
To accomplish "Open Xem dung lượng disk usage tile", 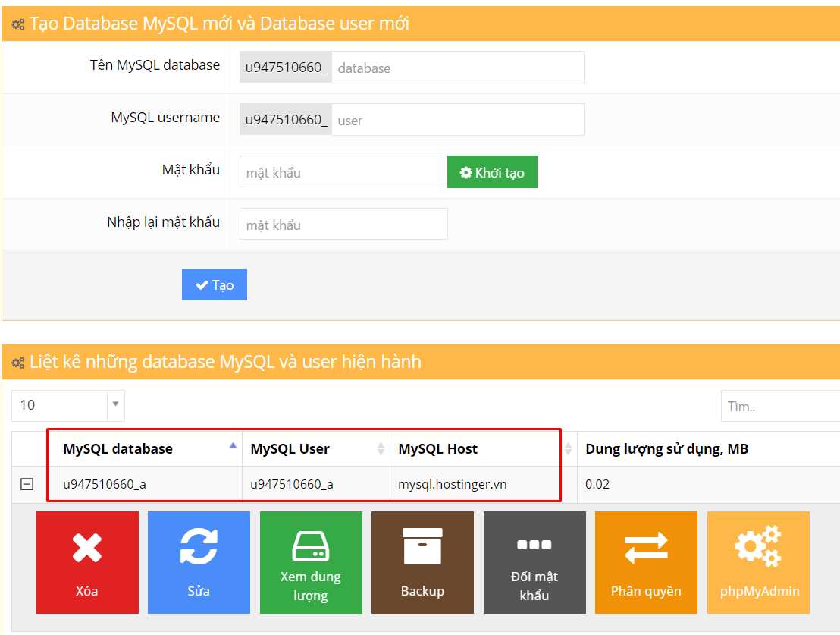I will [311, 562].
